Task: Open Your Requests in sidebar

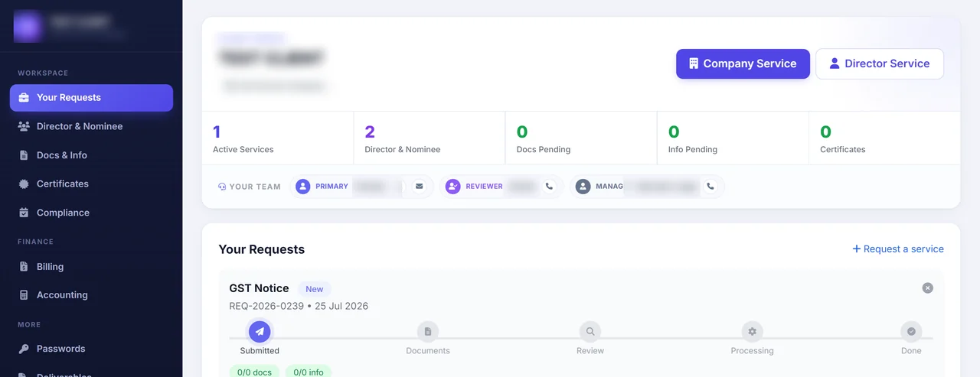Action: point(91,98)
